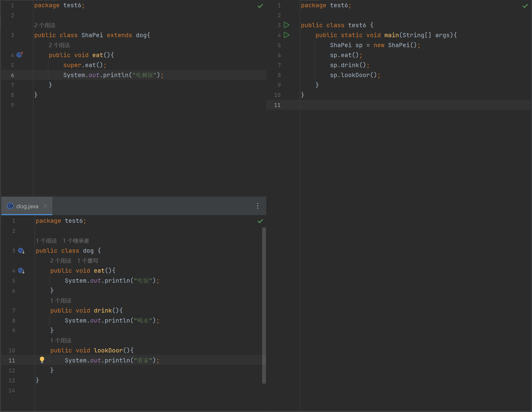Screen dimensions: 532x412
Task: Click the green checkmark in ShaPei editor
Action: tap(260, 6)
